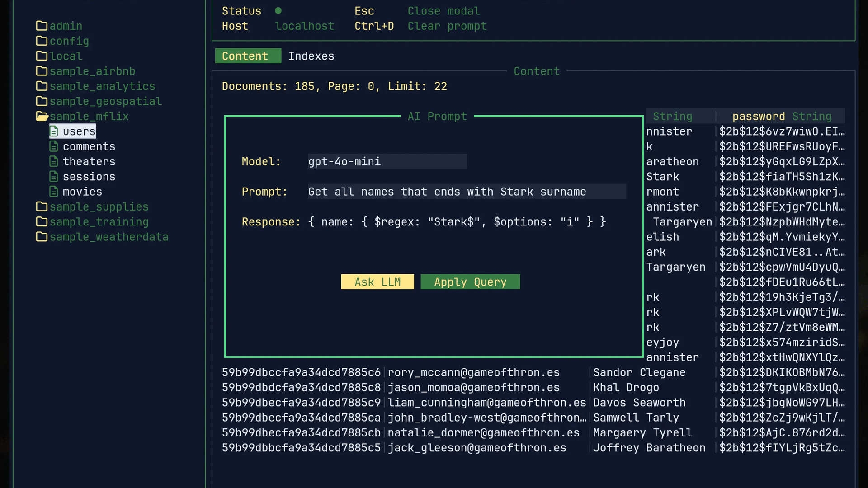Select id cell 59b99dbecfa9a34dcd7885ca
This screenshot has height=488, width=868.
[x=301, y=418]
